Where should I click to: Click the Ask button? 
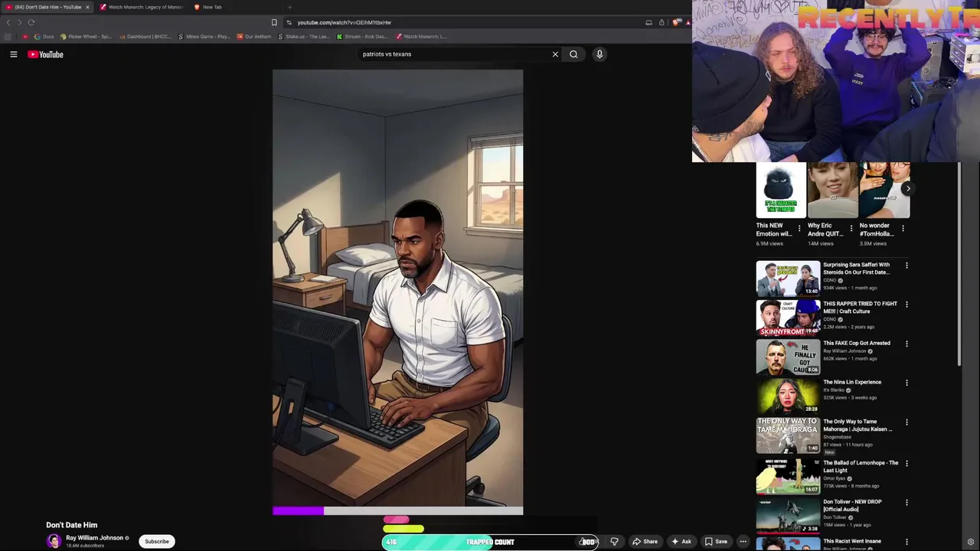coord(681,542)
